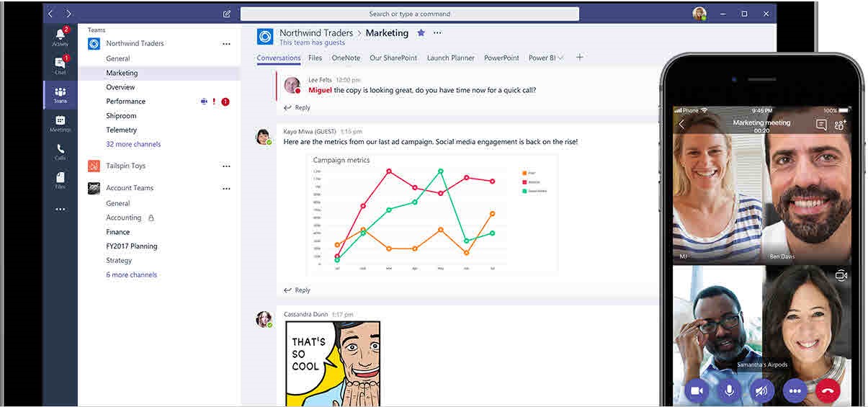868x407 pixels.
Task: Click Lee Felts' avatar
Action: pos(292,85)
